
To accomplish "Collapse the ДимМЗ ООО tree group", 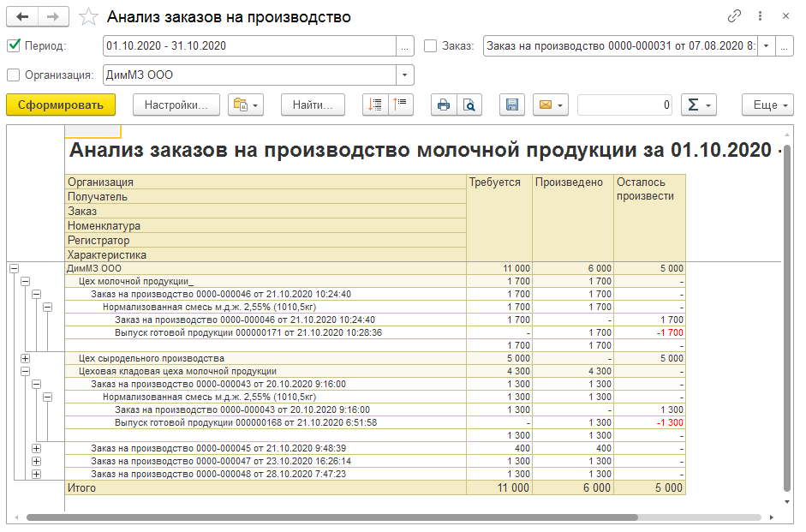I will (x=13, y=268).
